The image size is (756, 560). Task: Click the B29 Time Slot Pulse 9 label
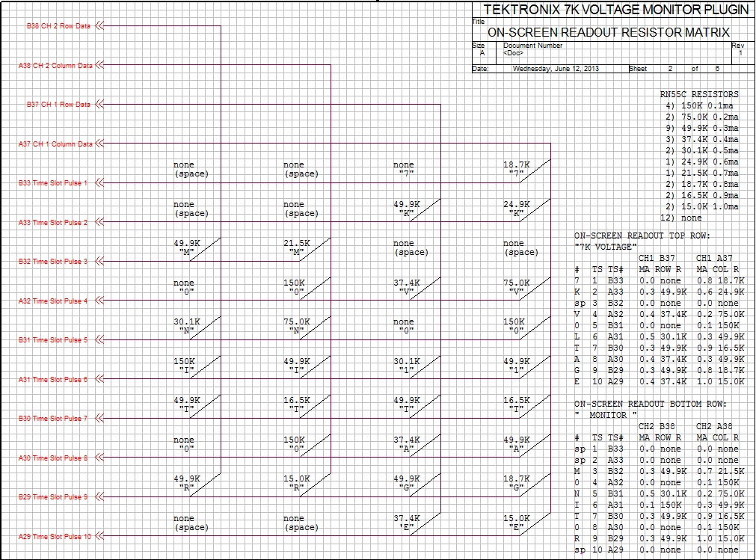(53, 497)
